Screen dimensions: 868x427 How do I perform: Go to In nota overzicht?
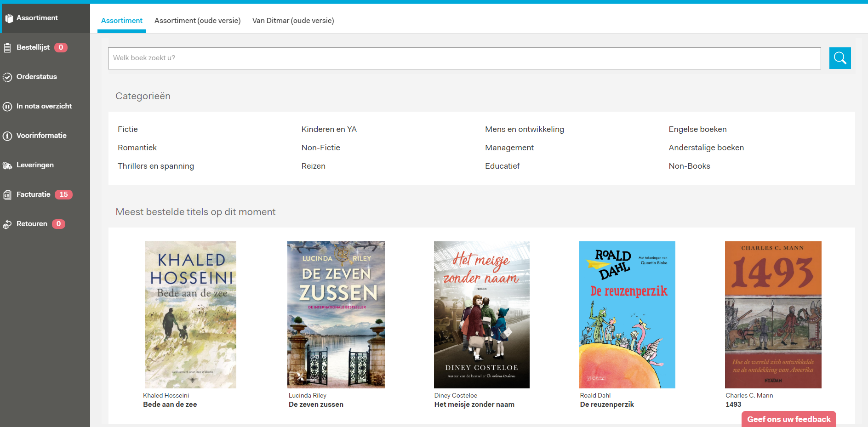(x=45, y=106)
